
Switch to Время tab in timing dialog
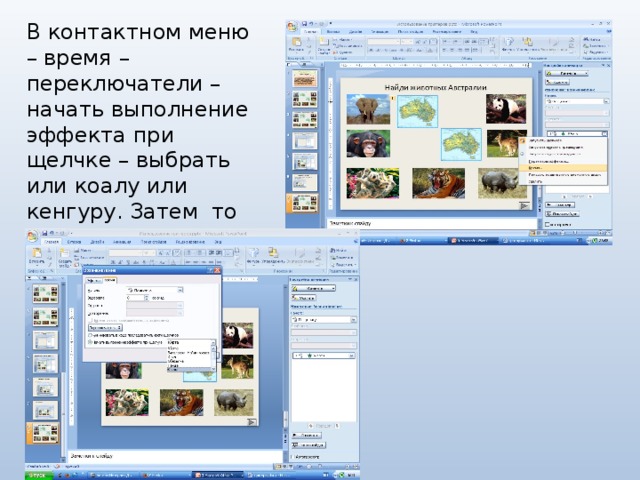click(109, 280)
